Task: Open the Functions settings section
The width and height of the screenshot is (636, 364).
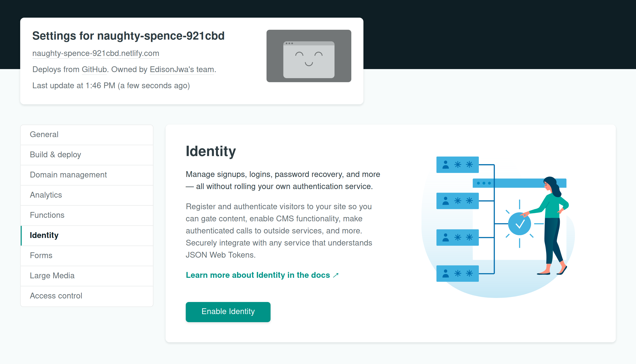Action: [x=47, y=215]
